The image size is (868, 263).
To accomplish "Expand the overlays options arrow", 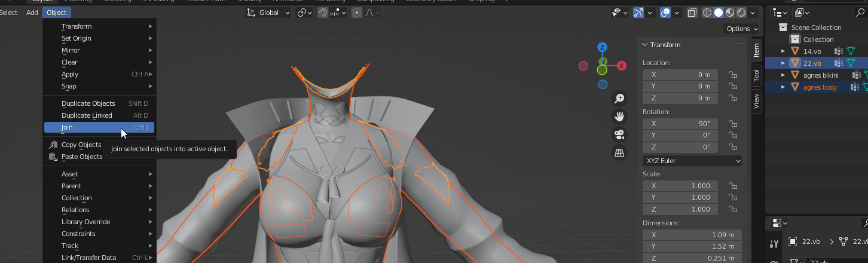I will click(677, 13).
